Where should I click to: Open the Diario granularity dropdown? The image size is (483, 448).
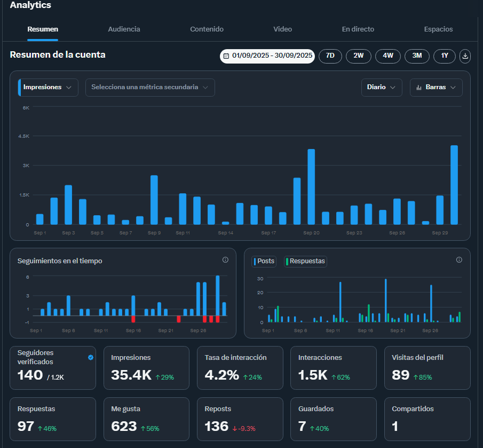coord(382,88)
